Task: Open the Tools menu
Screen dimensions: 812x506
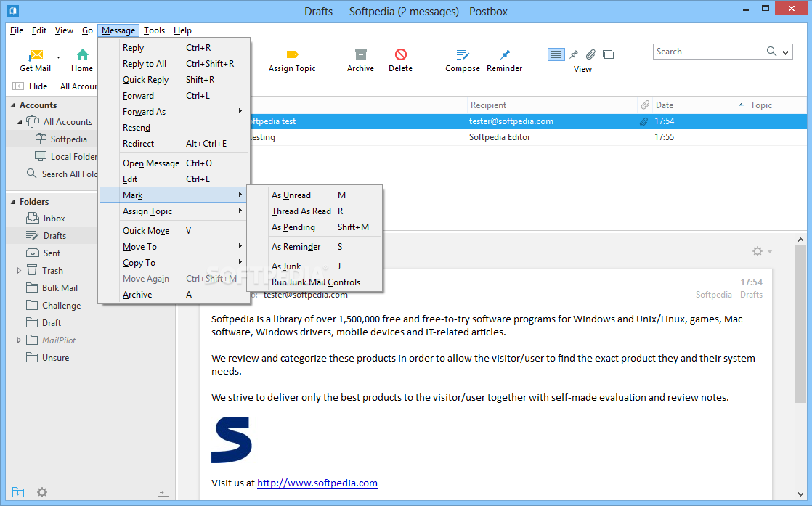Action: coord(154,30)
